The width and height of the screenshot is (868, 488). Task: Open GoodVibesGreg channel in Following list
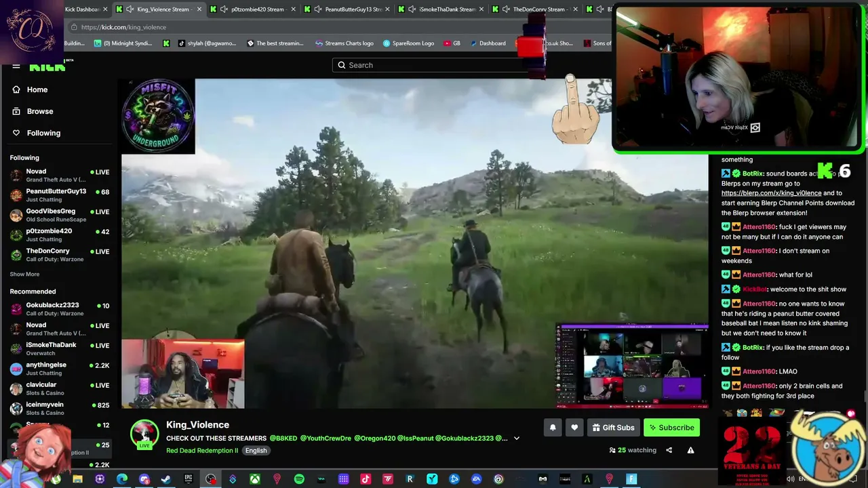(60, 215)
